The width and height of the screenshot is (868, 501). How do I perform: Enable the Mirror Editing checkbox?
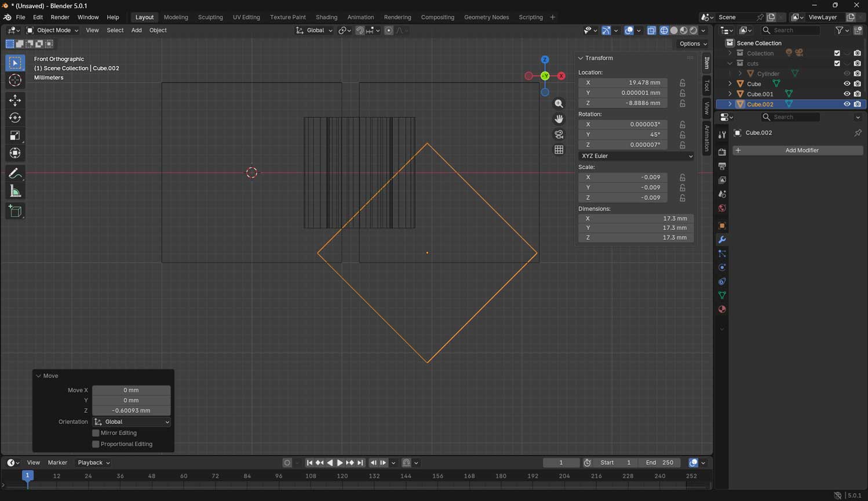coord(96,433)
